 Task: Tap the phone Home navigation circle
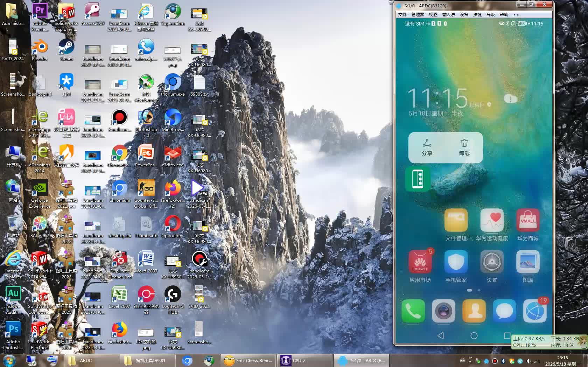[x=474, y=335]
